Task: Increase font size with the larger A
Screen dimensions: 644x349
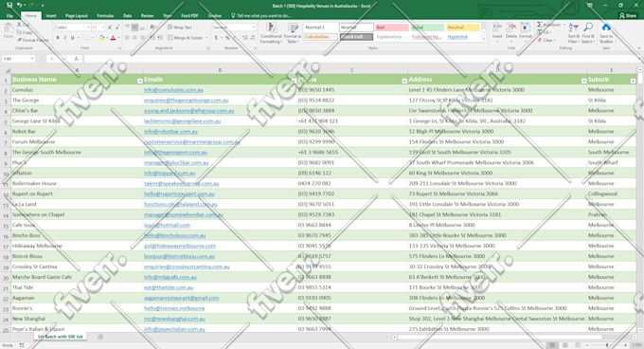Action: pyautogui.click(x=110, y=28)
